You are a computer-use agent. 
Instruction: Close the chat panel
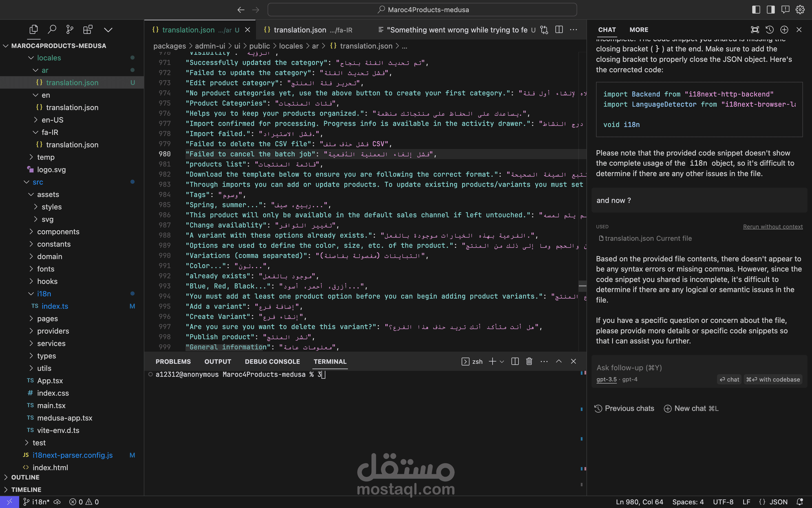coord(799,30)
